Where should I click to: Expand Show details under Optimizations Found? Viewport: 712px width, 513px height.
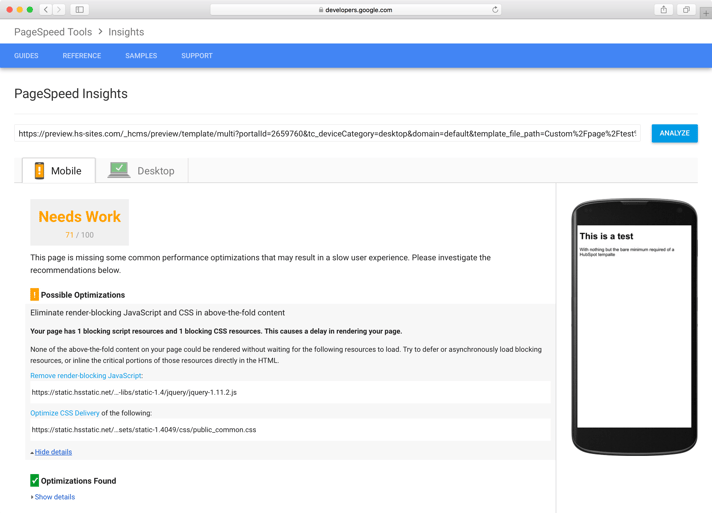(55, 497)
